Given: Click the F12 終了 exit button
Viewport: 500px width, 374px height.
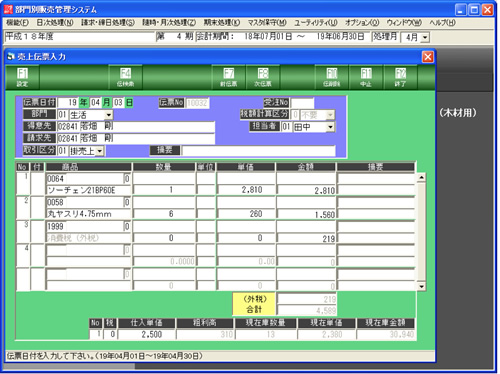Looking at the screenshot, I should click(400, 77).
